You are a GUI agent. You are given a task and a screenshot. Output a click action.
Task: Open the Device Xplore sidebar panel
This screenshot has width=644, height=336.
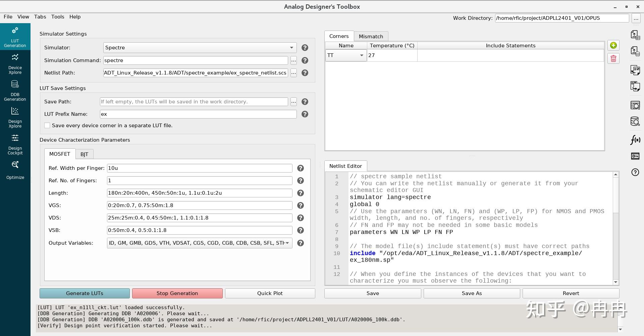[15, 64]
